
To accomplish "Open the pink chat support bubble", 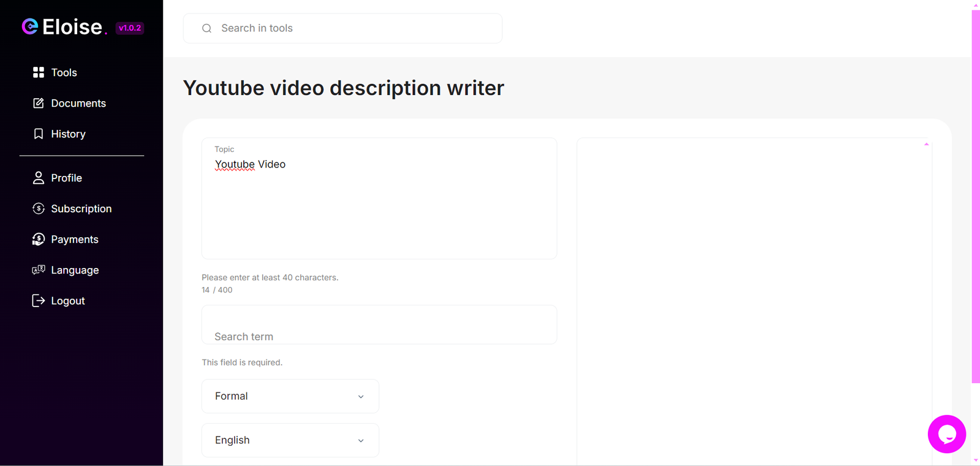I will tap(947, 434).
